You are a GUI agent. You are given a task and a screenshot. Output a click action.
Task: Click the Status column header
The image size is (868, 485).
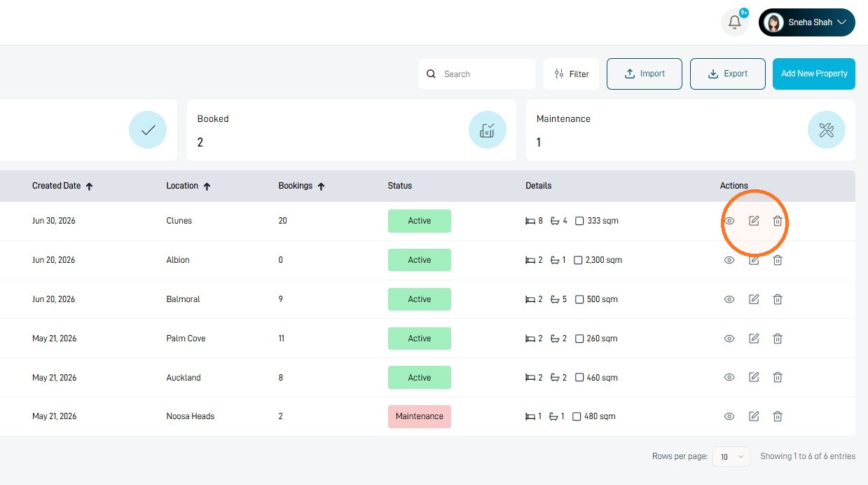point(400,186)
